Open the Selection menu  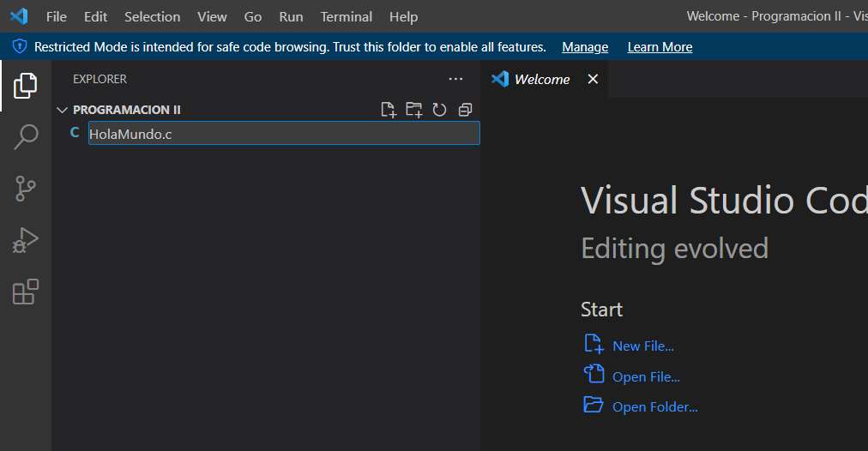[x=152, y=16]
